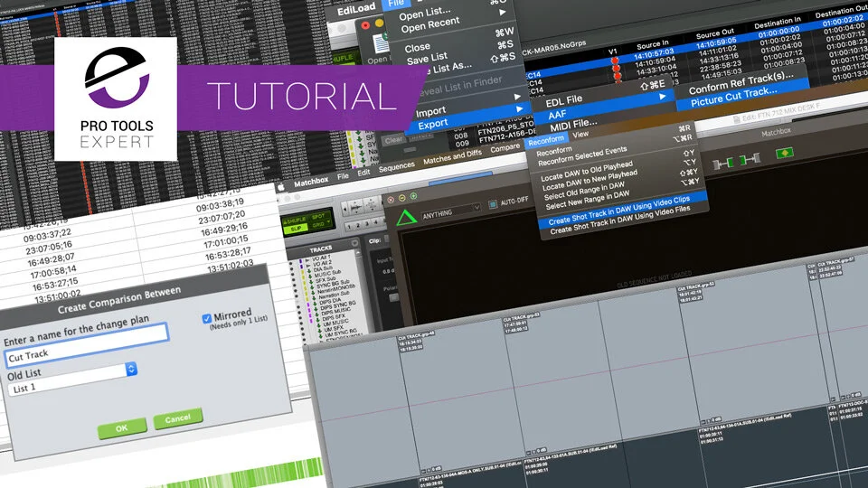Viewport: 868px width, 488px height.
Task: Open the Grid mode dropdown arrow
Action: 329,223
